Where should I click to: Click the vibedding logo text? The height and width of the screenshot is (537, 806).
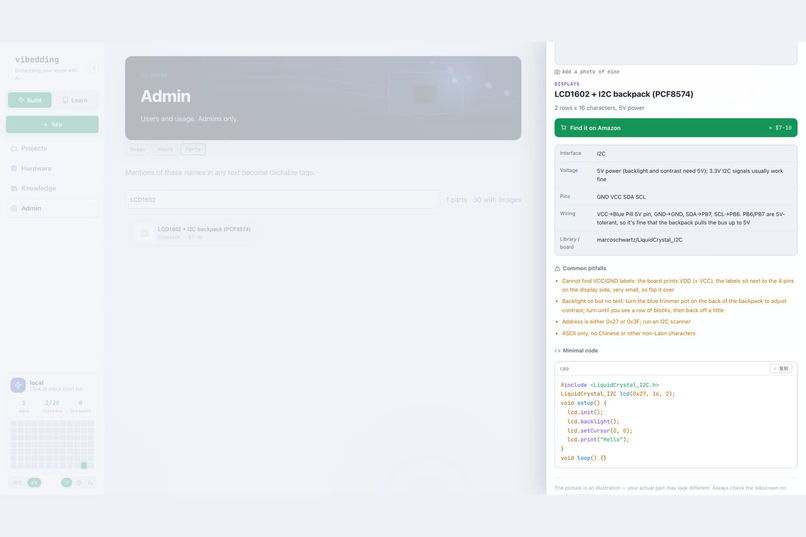tap(37, 60)
